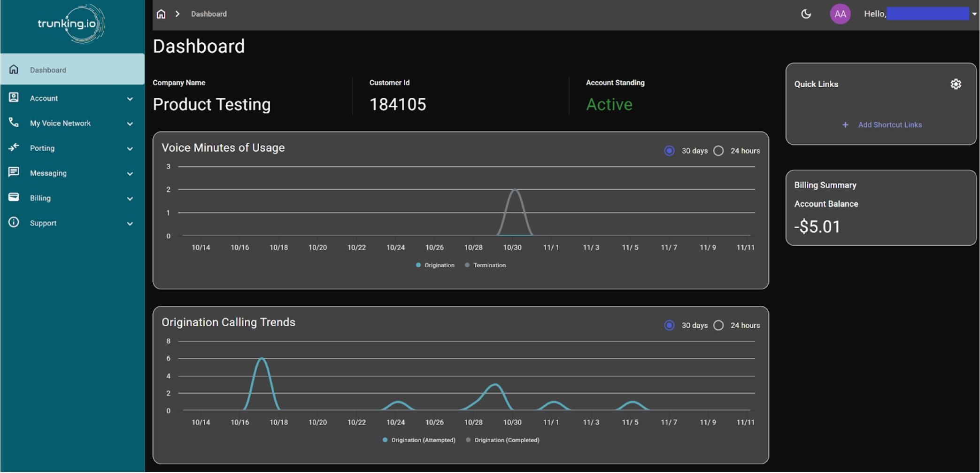Image resolution: width=980 pixels, height=473 pixels.
Task: Click the Porting arrows icon
Action: click(x=14, y=147)
